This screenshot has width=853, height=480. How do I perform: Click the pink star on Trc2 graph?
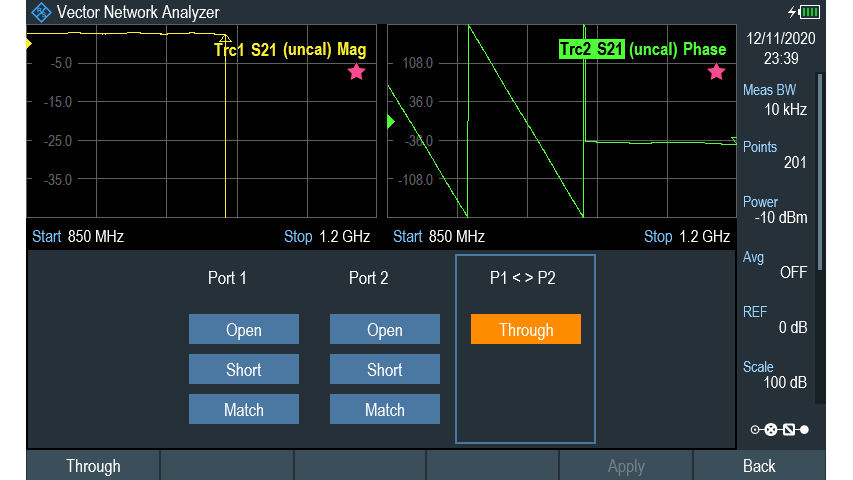pyautogui.click(x=716, y=72)
